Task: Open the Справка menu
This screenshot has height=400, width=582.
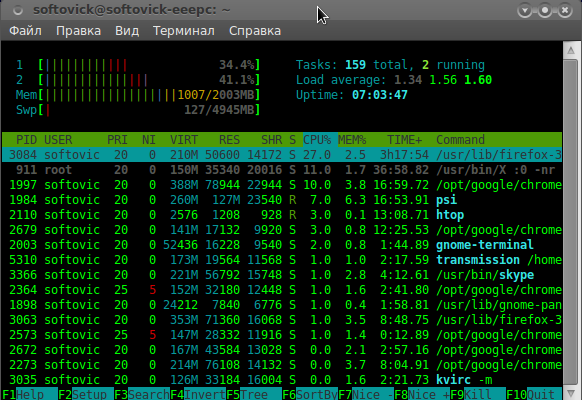Action: point(255,31)
